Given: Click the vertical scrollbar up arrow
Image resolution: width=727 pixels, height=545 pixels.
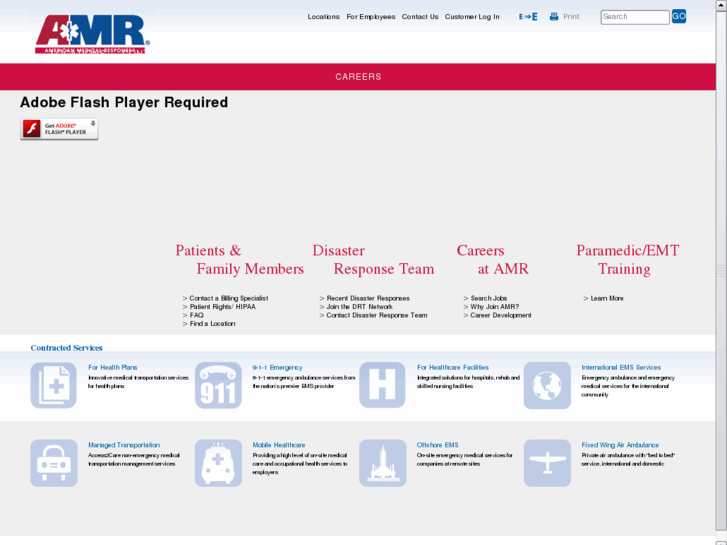Looking at the screenshot, I should pyautogui.click(x=721, y=5).
